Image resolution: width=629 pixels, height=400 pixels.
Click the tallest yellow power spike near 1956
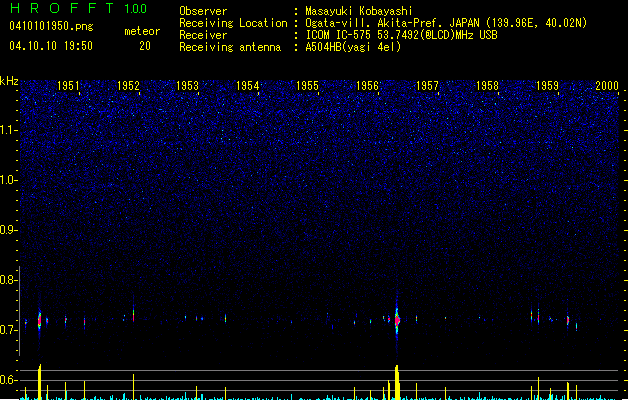(397, 382)
